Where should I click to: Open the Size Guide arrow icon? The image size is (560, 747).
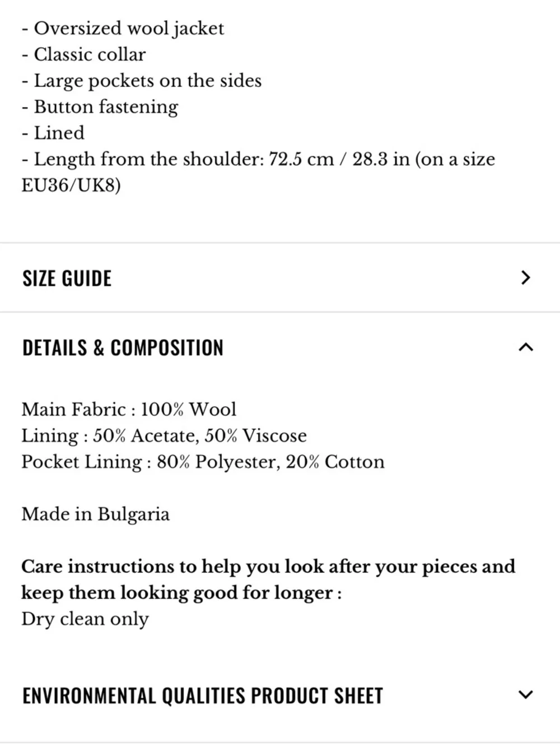point(525,277)
